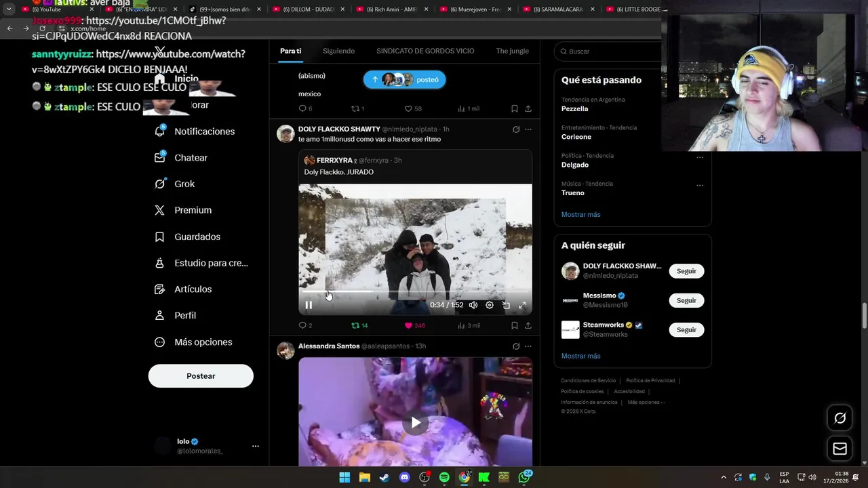Viewport: 868px width, 488px height.
Task: Follow Steamworks account
Action: [x=686, y=329]
